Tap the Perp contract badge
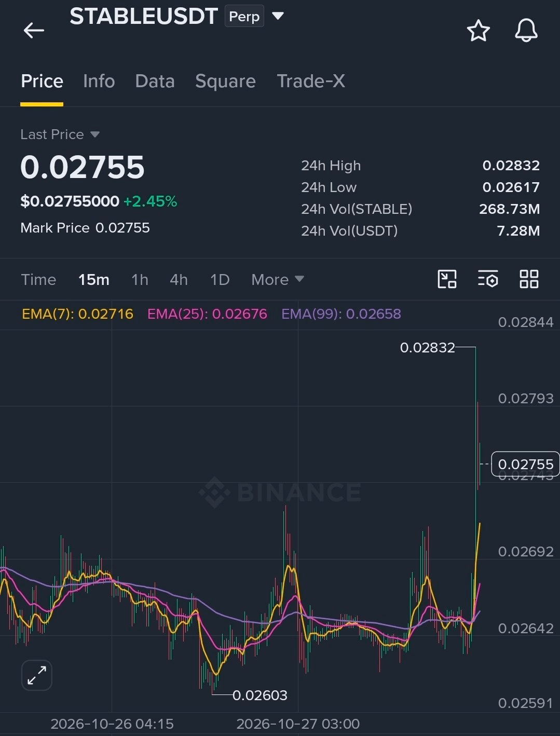Viewport: 560px width, 736px height. point(244,16)
